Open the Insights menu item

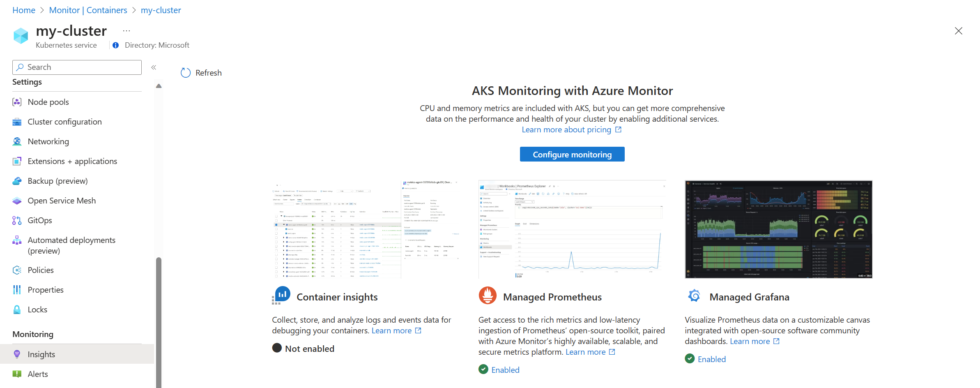click(41, 354)
